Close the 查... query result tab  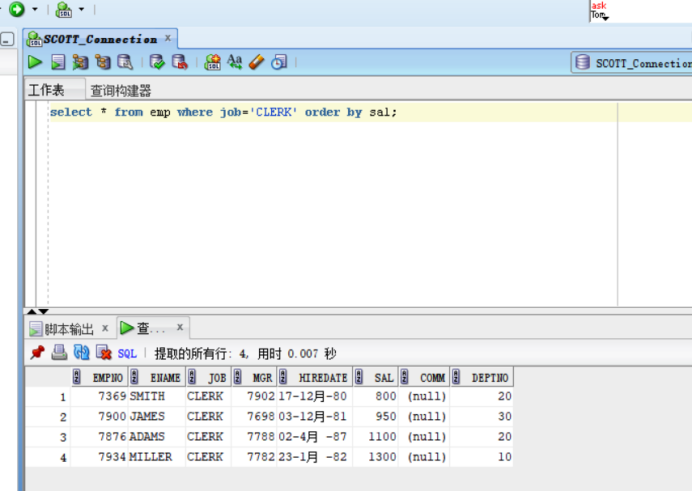click(x=180, y=327)
